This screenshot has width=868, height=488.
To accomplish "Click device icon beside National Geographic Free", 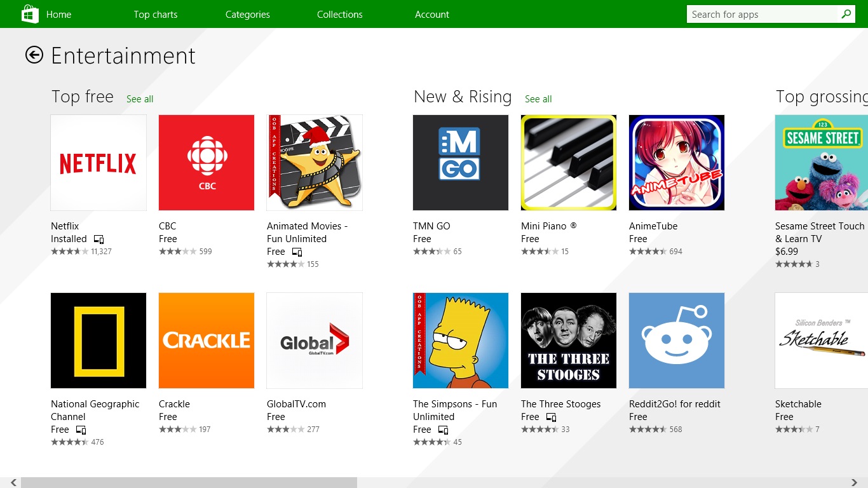I will click(81, 430).
